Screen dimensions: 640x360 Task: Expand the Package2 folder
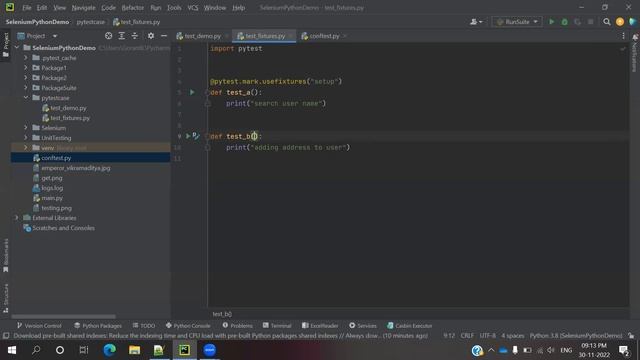click(x=26, y=78)
